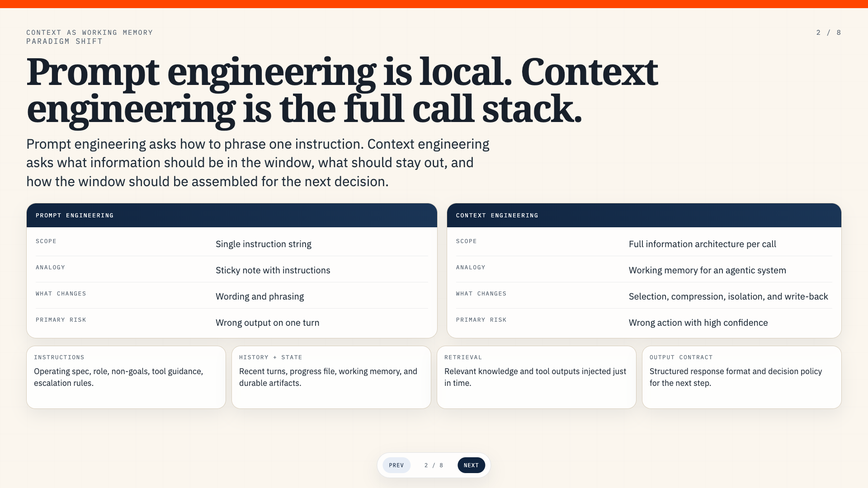
Task: Click the 'Context as Working Memory' eyebrow label
Action: [90, 33]
